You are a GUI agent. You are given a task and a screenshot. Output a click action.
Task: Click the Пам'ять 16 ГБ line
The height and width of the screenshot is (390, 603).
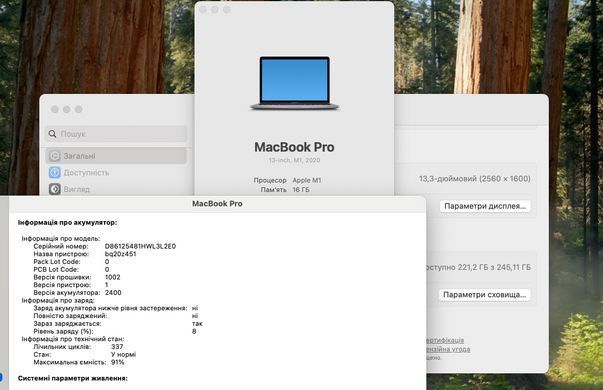coord(285,190)
